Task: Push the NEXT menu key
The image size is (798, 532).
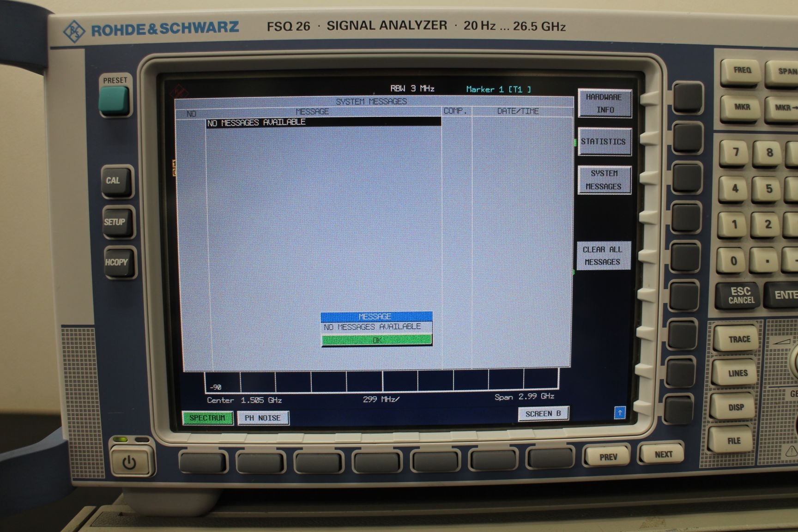Action: [x=661, y=454]
